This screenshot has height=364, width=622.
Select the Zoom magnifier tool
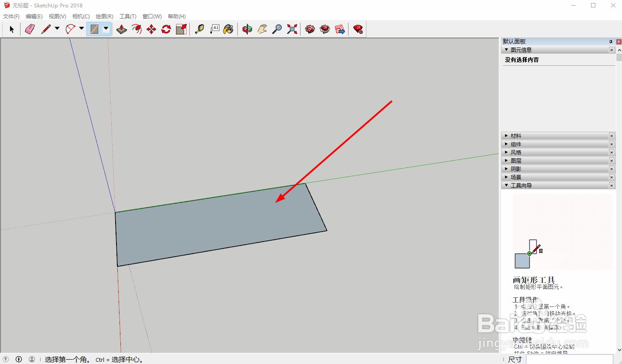coord(277,29)
